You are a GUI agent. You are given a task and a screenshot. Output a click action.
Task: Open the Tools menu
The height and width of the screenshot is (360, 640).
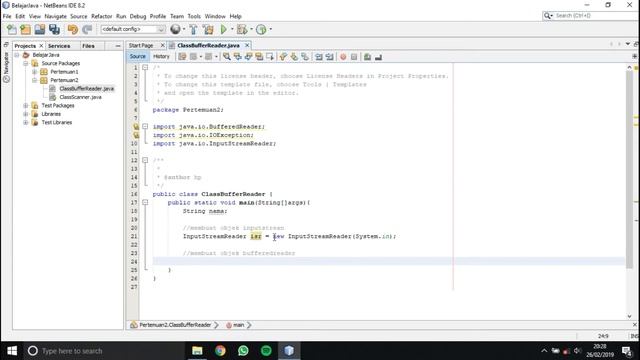pyautogui.click(x=194, y=16)
